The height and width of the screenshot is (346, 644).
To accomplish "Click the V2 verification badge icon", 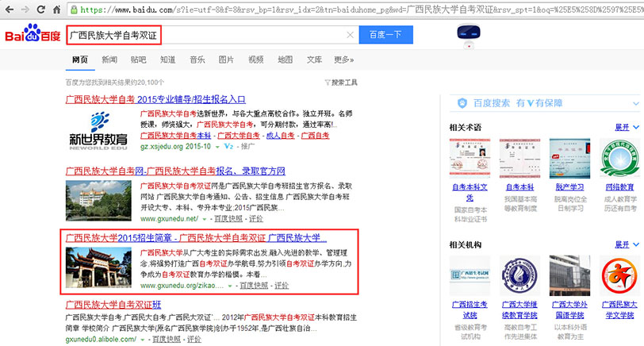I will (228, 146).
